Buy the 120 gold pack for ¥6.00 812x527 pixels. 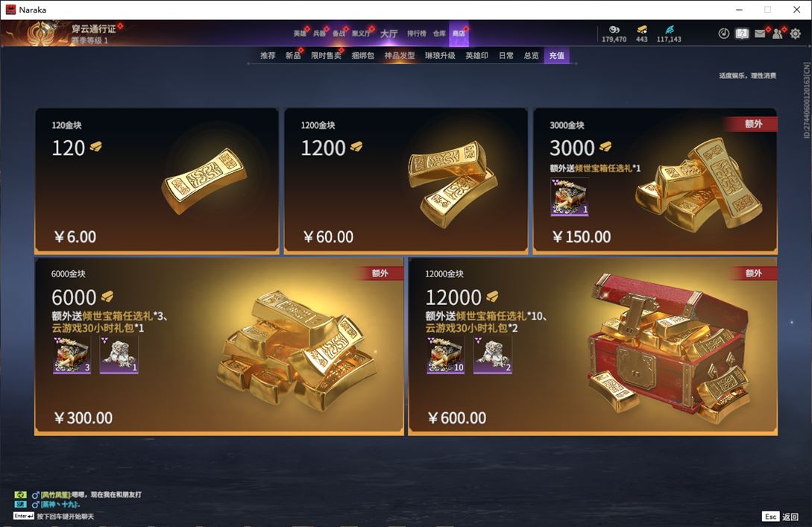pyautogui.click(x=157, y=180)
